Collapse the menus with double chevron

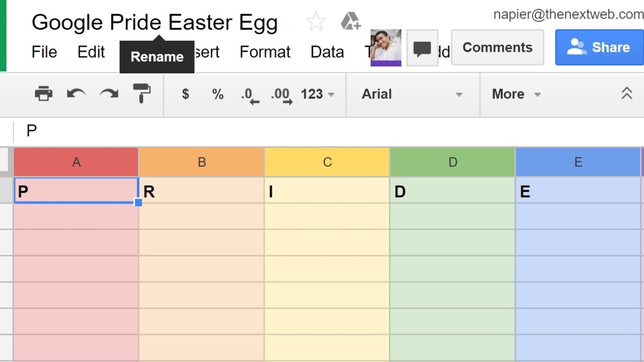tap(626, 94)
